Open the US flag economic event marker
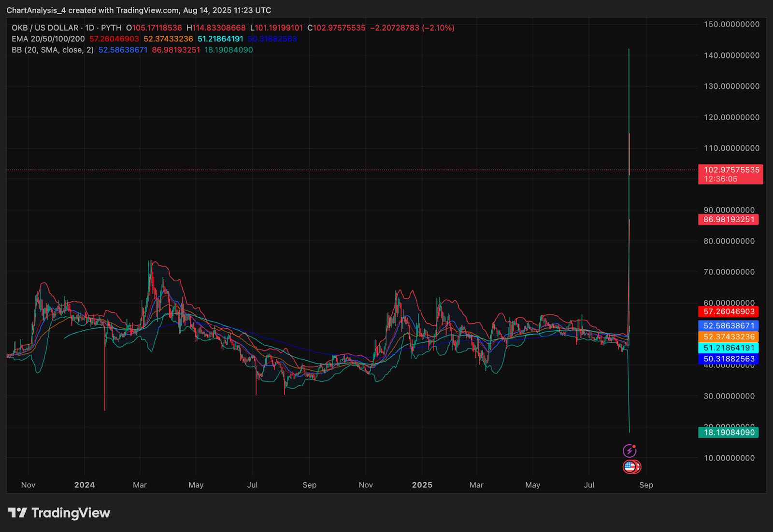This screenshot has width=773, height=532. pyautogui.click(x=630, y=467)
